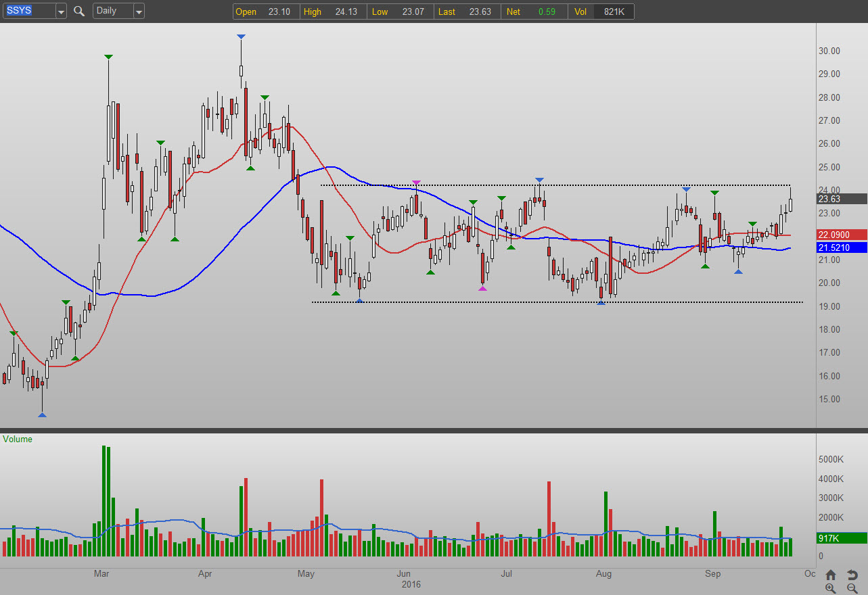Select the blue triangle marker above the April peak
Screen dimensions: 868x595
pyautogui.click(x=241, y=37)
